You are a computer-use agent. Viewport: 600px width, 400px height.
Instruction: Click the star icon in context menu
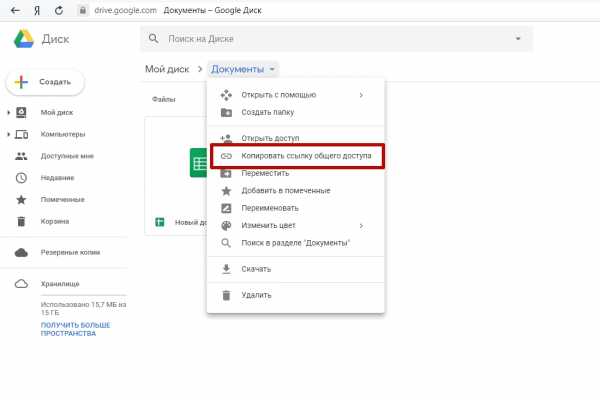click(226, 191)
